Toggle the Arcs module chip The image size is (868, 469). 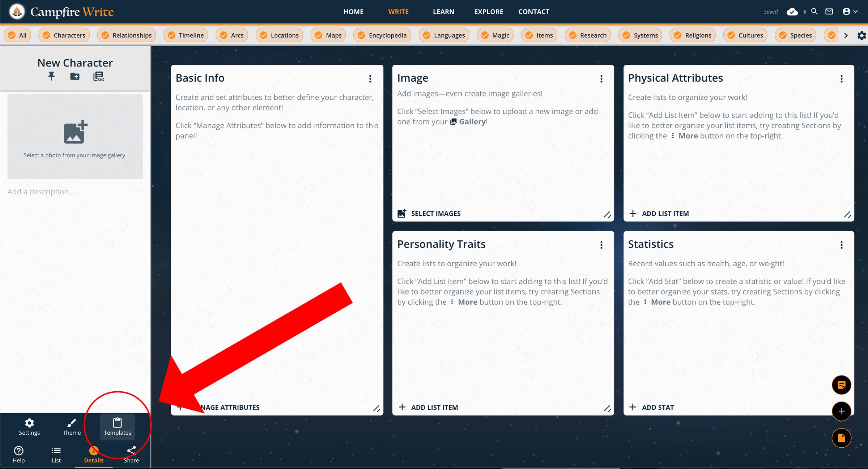point(232,35)
